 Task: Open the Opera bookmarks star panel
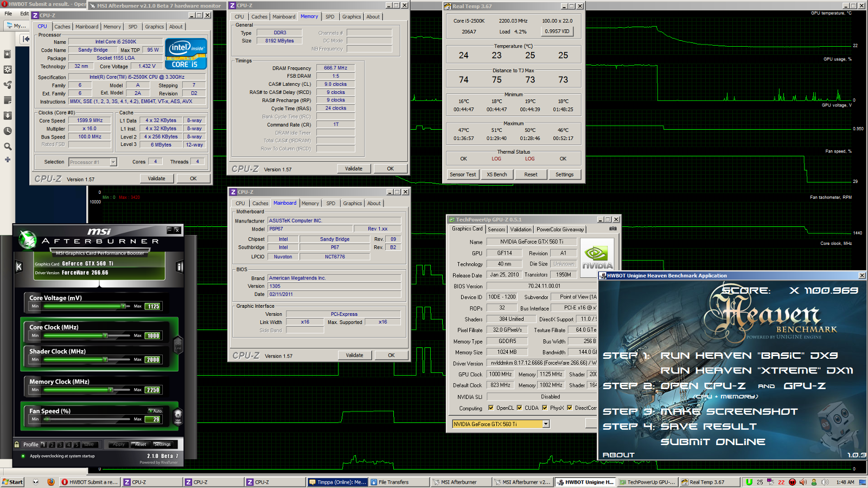tap(8, 54)
